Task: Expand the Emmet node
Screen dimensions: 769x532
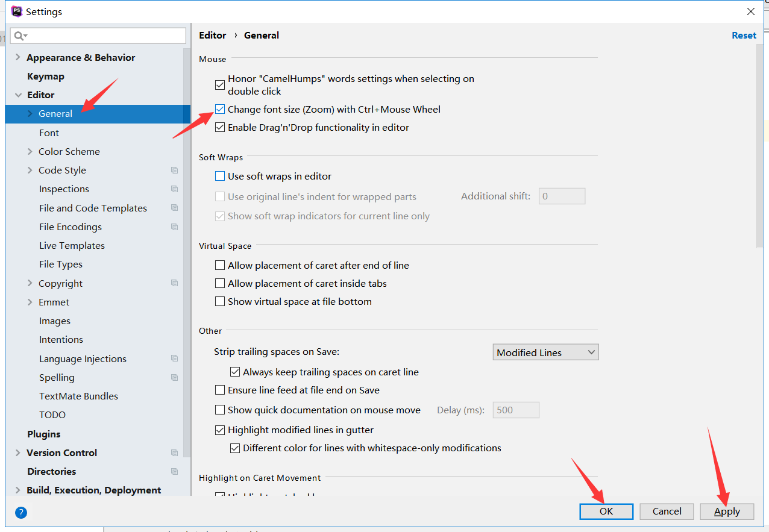Action: (30, 302)
